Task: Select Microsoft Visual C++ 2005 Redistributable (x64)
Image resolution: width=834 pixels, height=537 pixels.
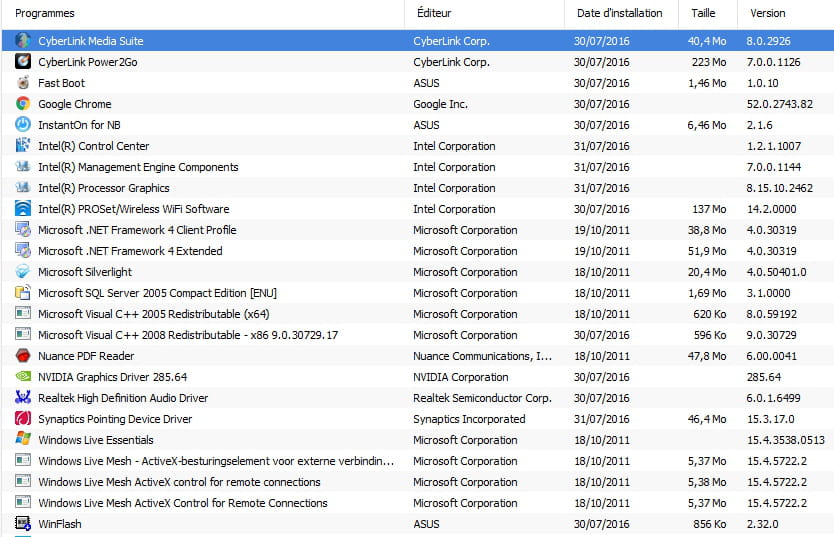Action: click(x=154, y=314)
